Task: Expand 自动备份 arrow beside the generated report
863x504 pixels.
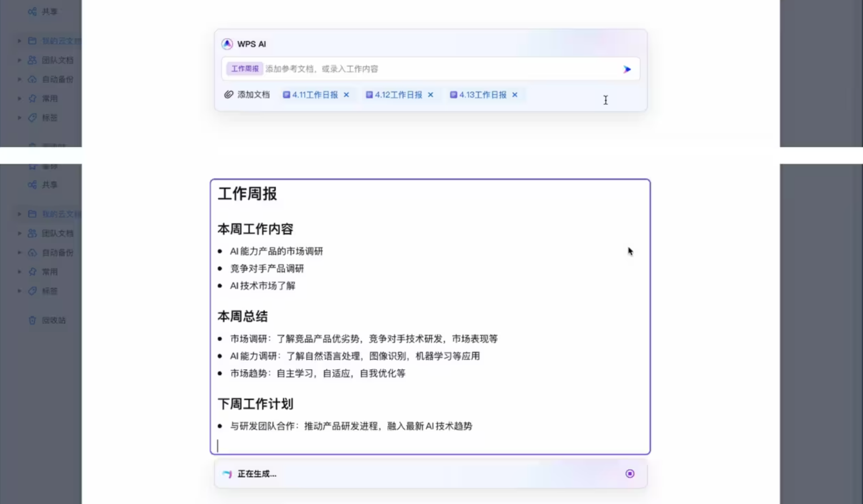Action: click(x=19, y=253)
